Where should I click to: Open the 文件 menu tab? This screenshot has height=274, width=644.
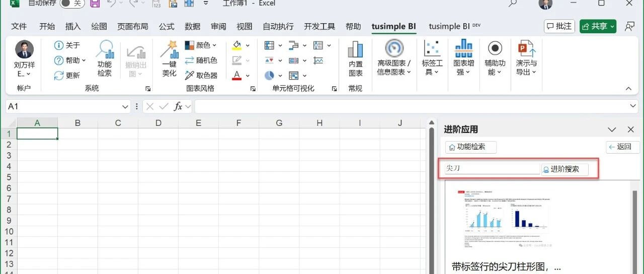tap(19, 27)
